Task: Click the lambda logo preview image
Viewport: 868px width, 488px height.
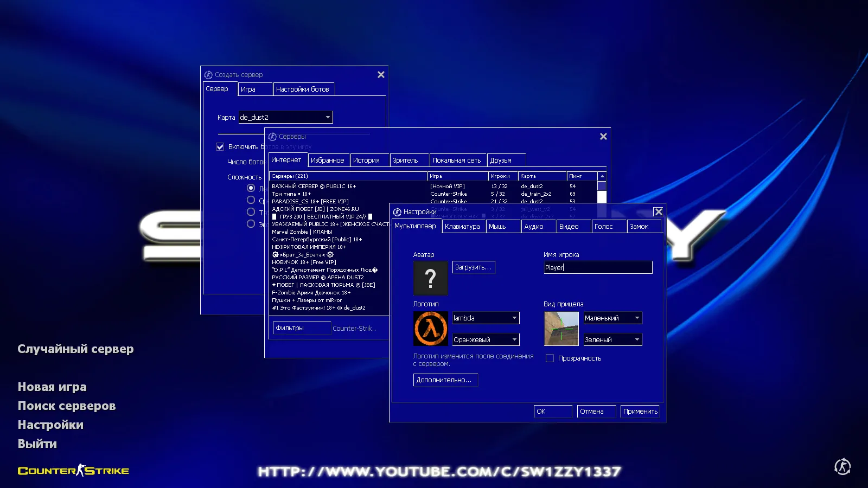Action: click(430, 328)
